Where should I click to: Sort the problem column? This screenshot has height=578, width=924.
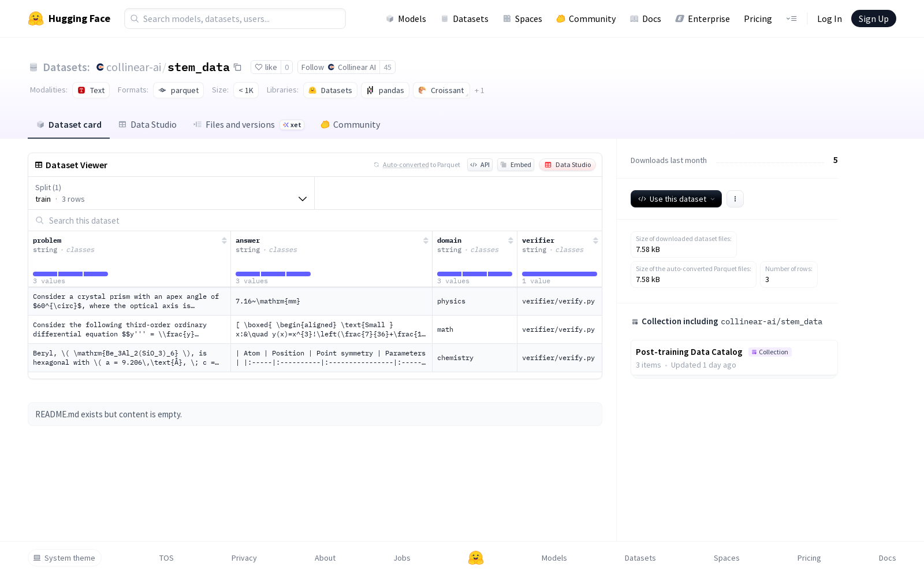[x=224, y=240]
